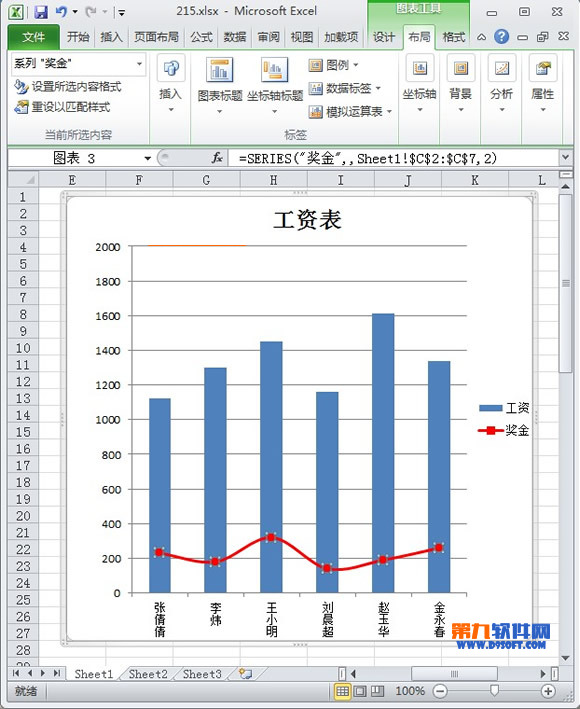Click the zoom in plus button
The height and width of the screenshot is (709, 580).
point(548,691)
